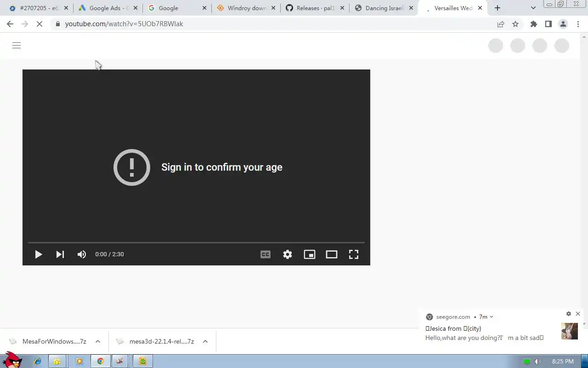Image resolution: width=588 pixels, height=368 pixels.
Task: Toggle Chrome side panel
Action: (548, 24)
